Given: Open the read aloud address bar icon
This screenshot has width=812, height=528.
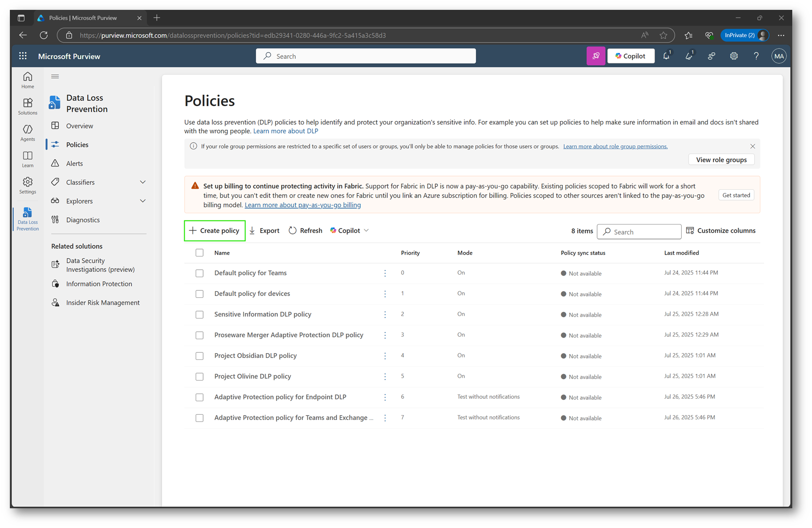Looking at the screenshot, I should (645, 35).
